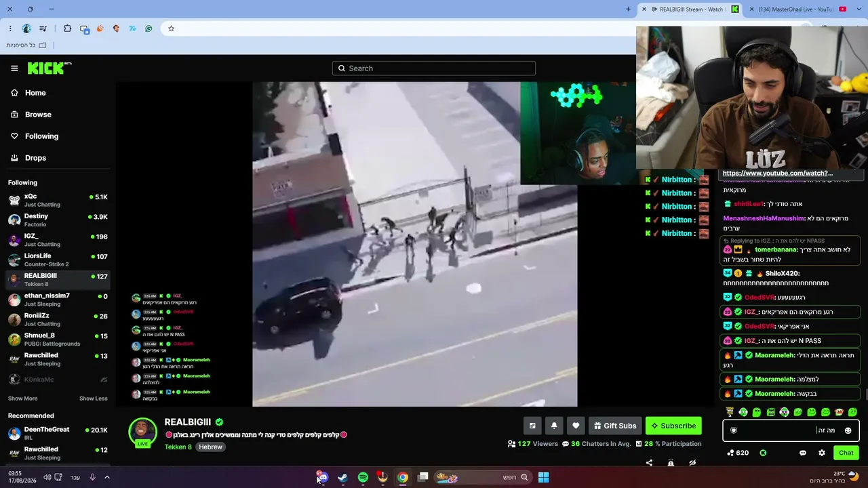868x488 pixels.
Task: Open the all bookmarks folder
Action: click(x=26, y=45)
